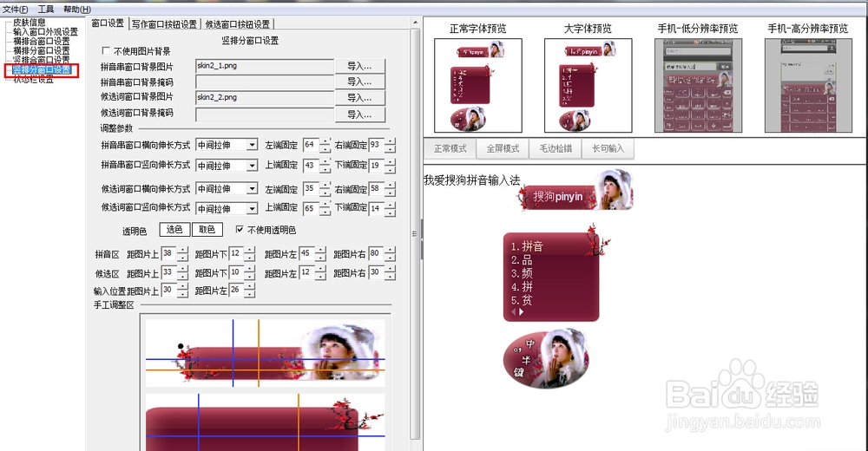Adjust 右端固定 stepper showing 58
868x451 pixels.
coord(391,189)
